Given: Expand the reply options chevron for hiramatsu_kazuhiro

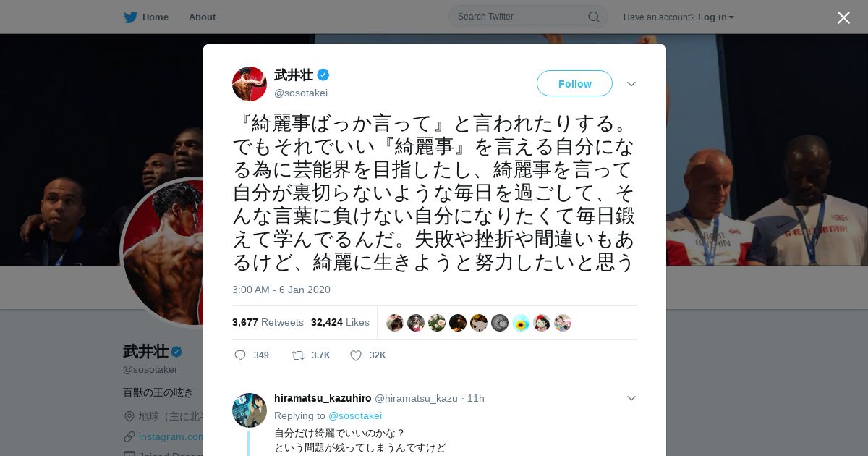Looking at the screenshot, I should (x=631, y=398).
